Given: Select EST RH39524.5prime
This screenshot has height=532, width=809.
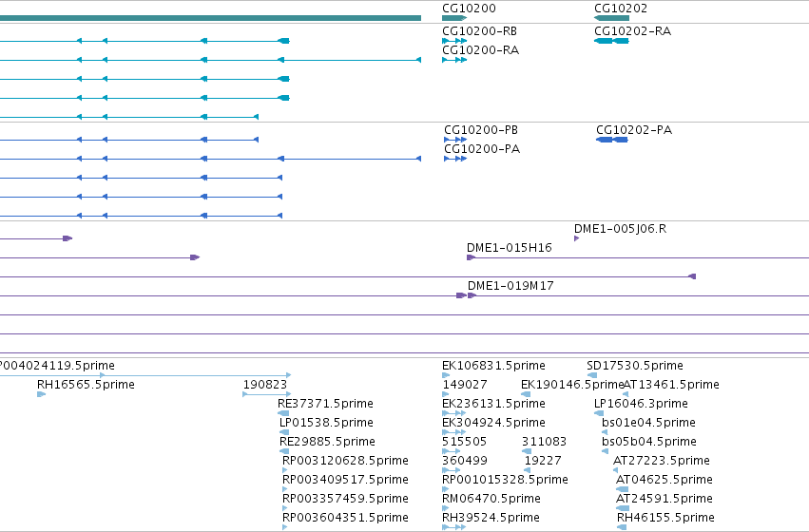Looking at the screenshot, I should pyautogui.click(x=491, y=518).
